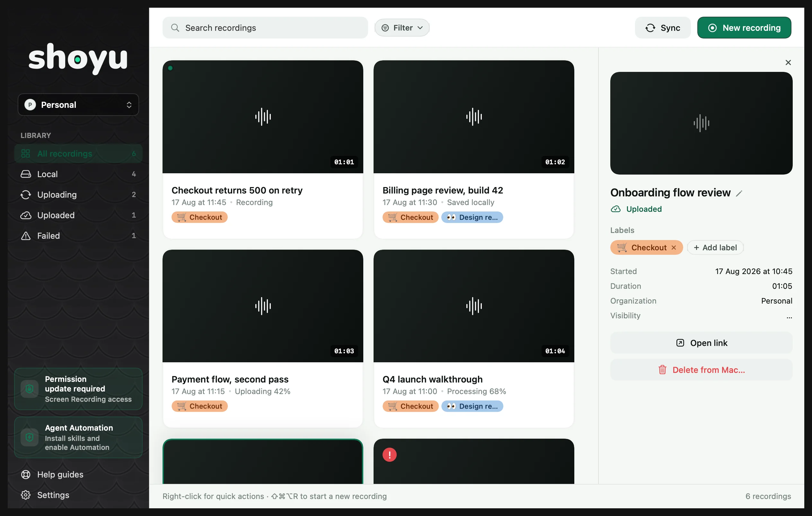The width and height of the screenshot is (812, 516).
Task: Click the All recordings grid icon
Action: (26, 154)
